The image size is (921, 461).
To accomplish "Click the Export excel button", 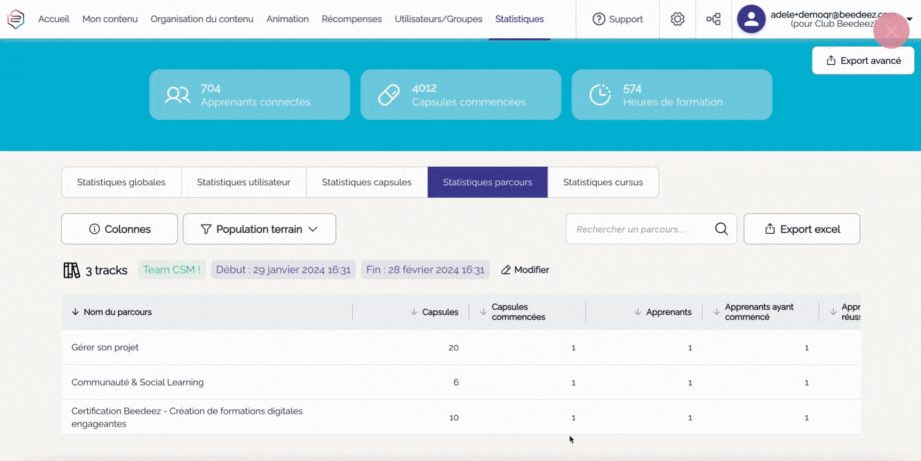I will pyautogui.click(x=801, y=229).
